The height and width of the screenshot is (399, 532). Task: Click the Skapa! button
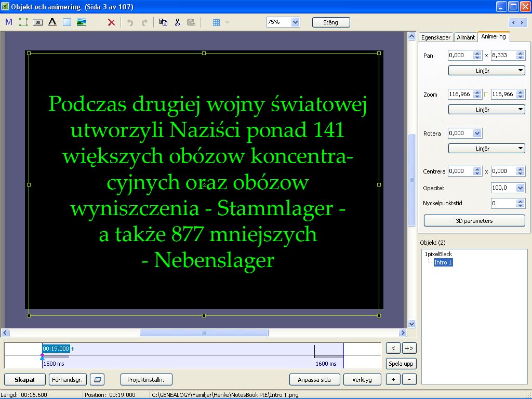click(x=25, y=380)
